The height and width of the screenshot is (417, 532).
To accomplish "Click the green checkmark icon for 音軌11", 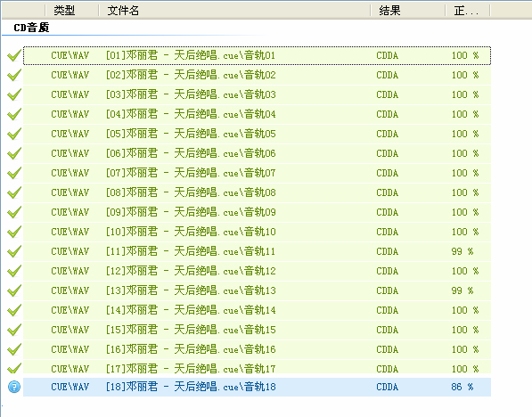I will [x=14, y=252].
